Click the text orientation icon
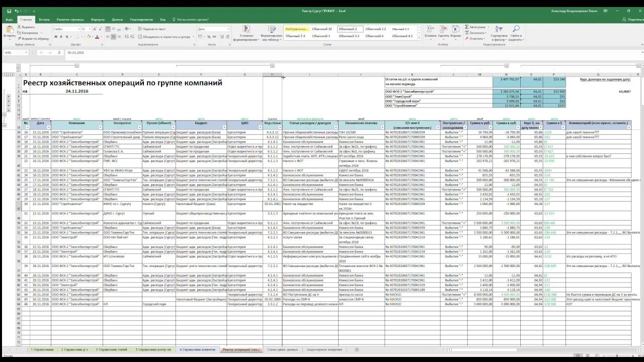This screenshot has width=644, height=362. 127,29
